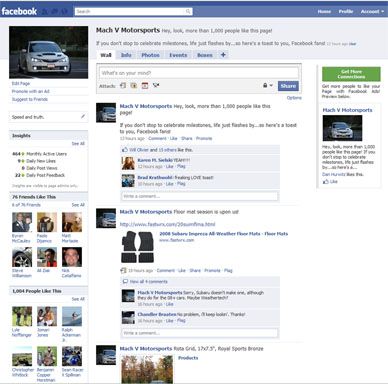Click the comment bubble icon for 'View all 4 comments'
388x384 pixels.
pyautogui.click(x=125, y=281)
